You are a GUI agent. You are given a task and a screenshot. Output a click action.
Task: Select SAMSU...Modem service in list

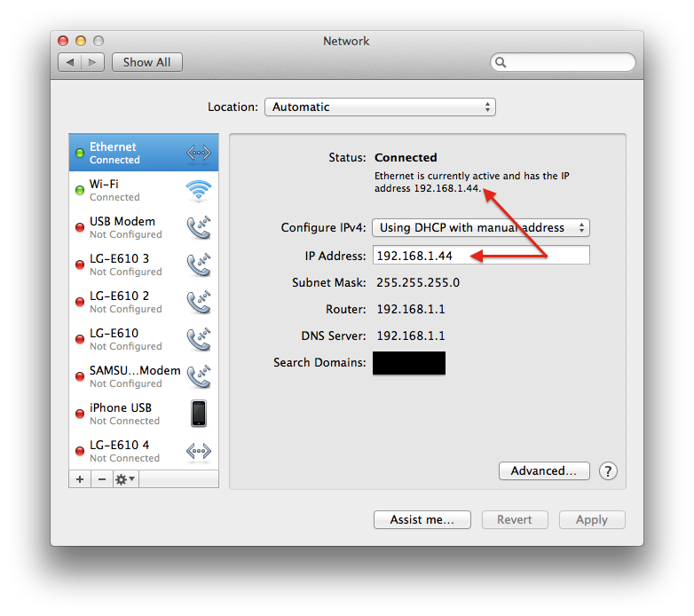[133, 376]
